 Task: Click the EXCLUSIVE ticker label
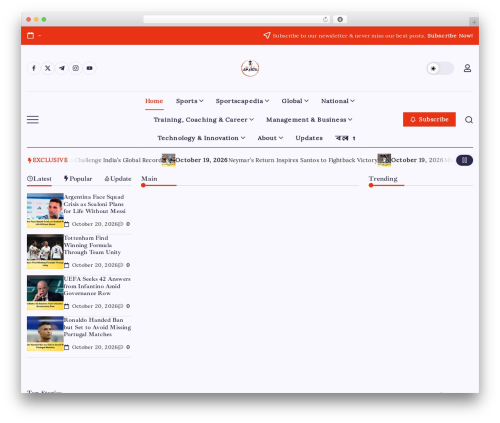[x=48, y=160]
